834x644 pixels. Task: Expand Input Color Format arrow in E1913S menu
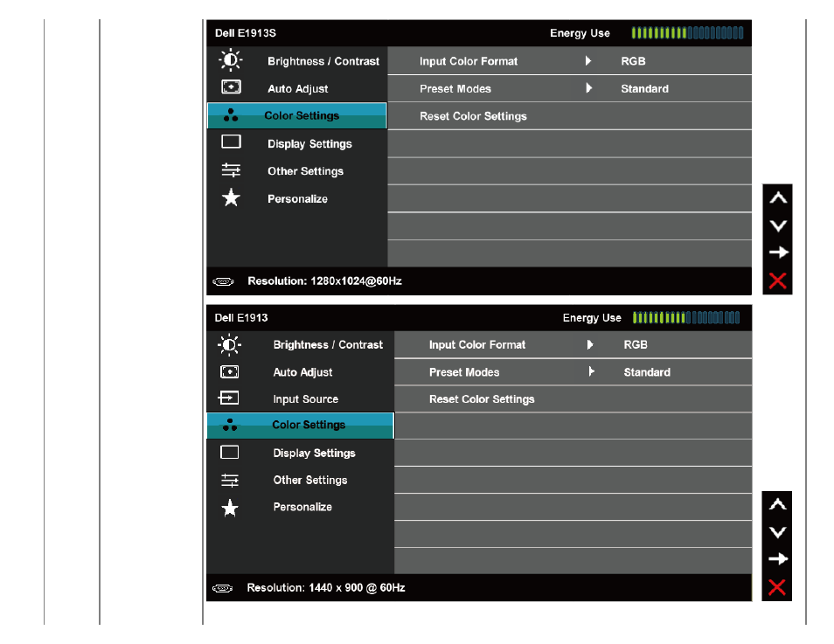pos(588,60)
